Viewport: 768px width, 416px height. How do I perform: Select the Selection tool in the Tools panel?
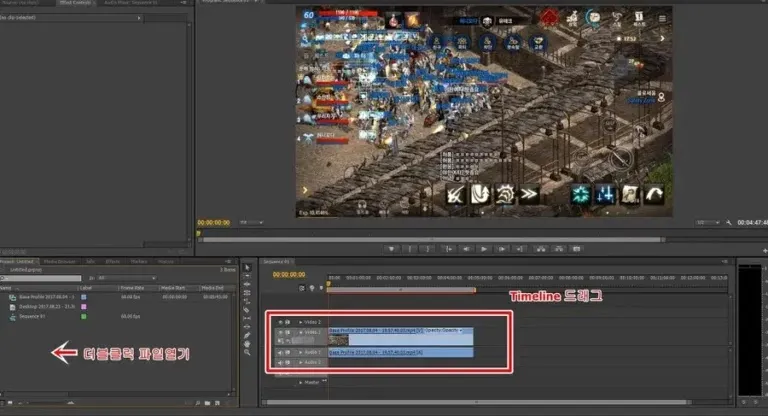tap(247, 268)
